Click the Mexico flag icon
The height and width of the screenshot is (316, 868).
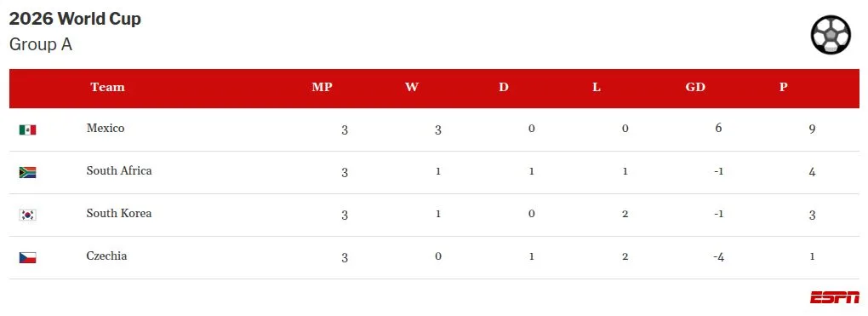coord(28,129)
